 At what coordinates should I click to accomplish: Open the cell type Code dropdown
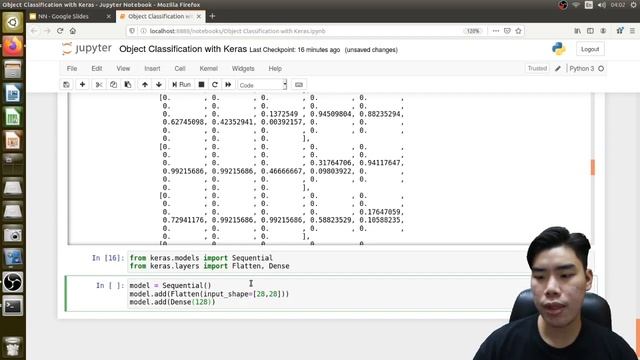[262, 85]
